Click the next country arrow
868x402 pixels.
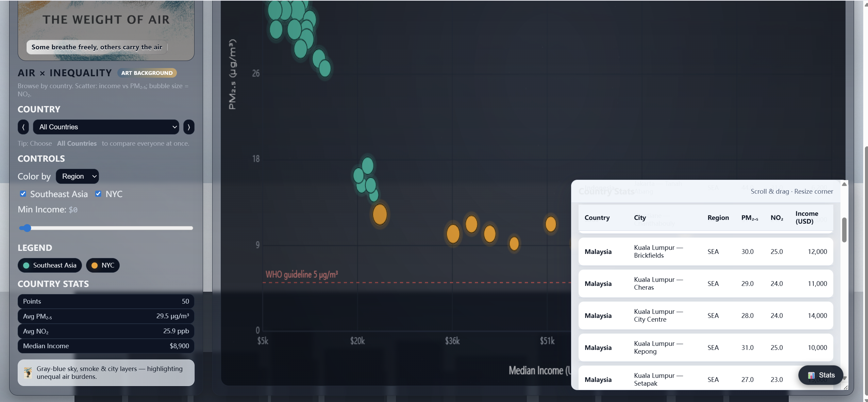point(188,127)
